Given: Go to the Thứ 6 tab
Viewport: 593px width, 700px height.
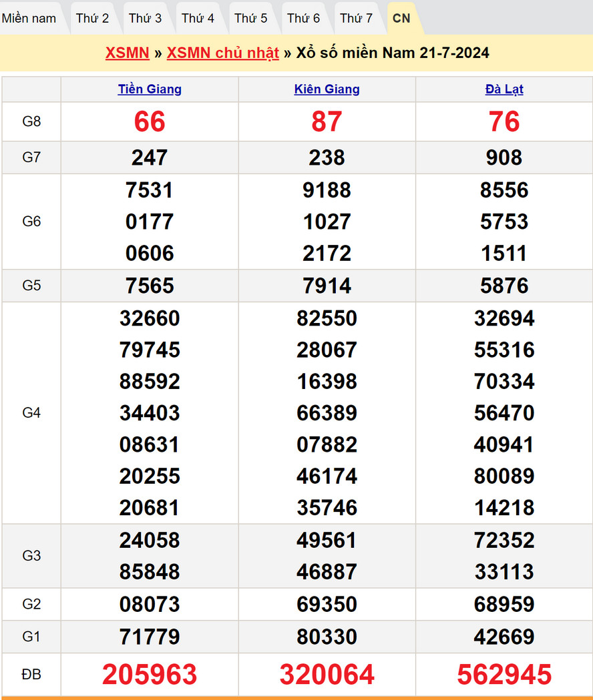Looking at the screenshot, I should (x=303, y=18).
